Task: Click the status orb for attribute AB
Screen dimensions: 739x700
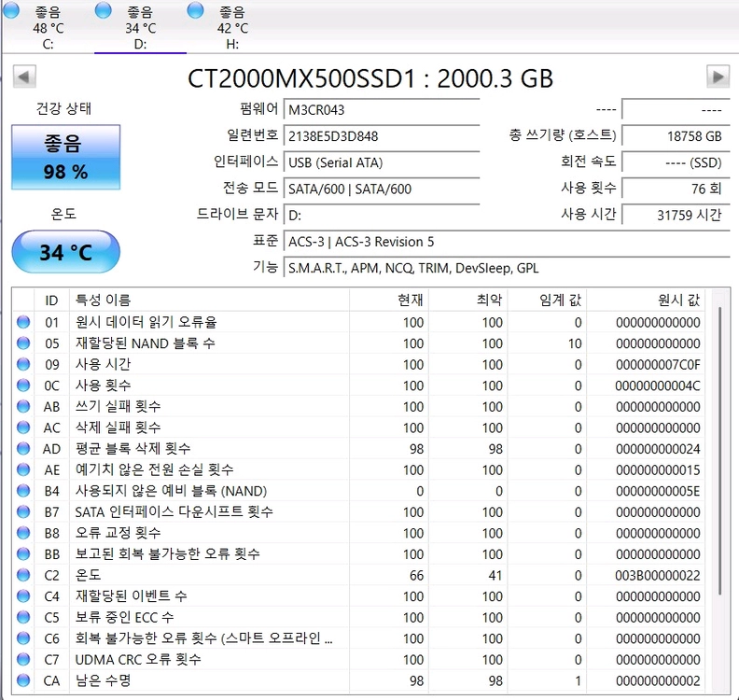Action: tap(23, 406)
